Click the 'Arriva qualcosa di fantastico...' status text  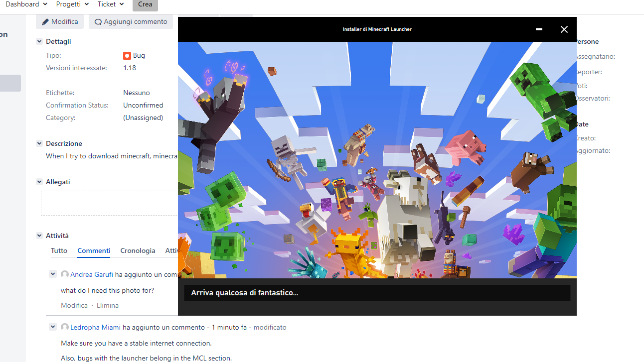pyautogui.click(x=245, y=293)
